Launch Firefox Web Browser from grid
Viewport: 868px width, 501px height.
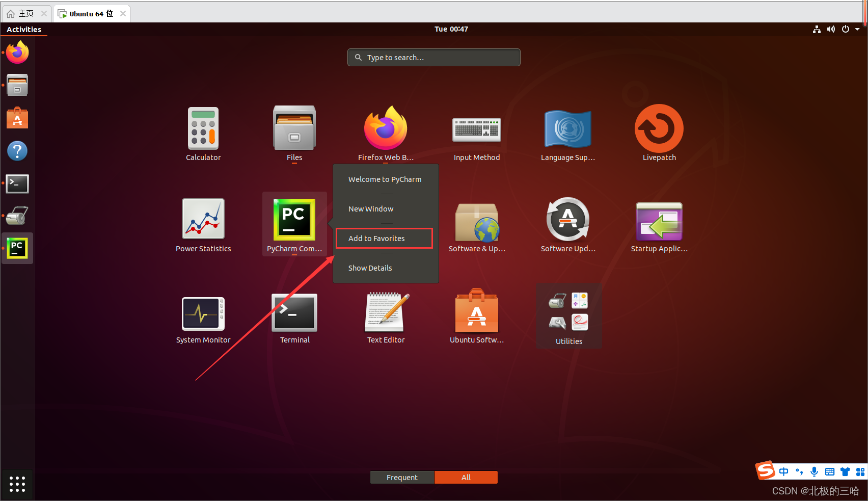pyautogui.click(x=386, y=134)
